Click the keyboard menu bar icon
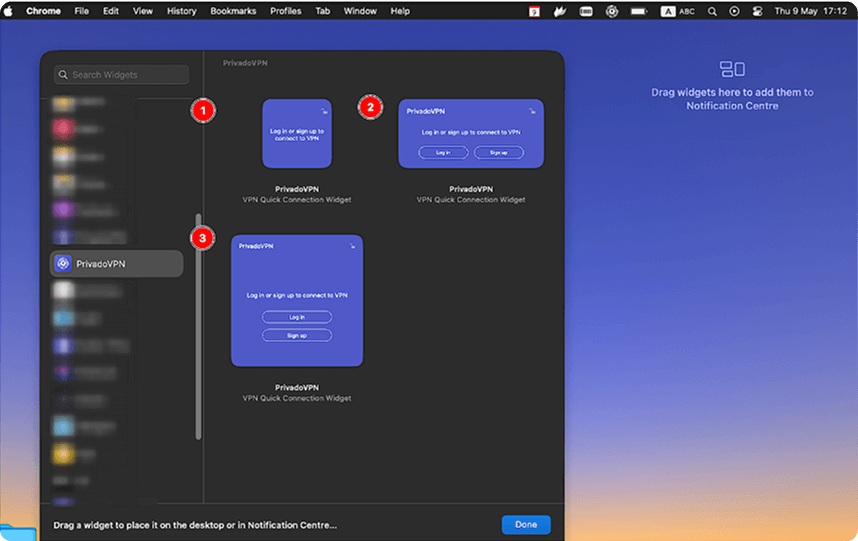This screenshot has width=858, height=541. point(585,11)
